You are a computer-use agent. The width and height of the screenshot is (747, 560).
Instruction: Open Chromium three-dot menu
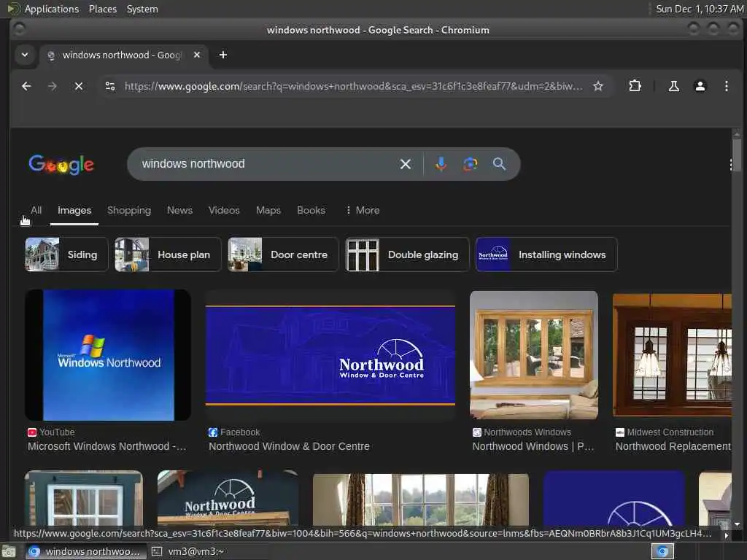pos(726,86)
